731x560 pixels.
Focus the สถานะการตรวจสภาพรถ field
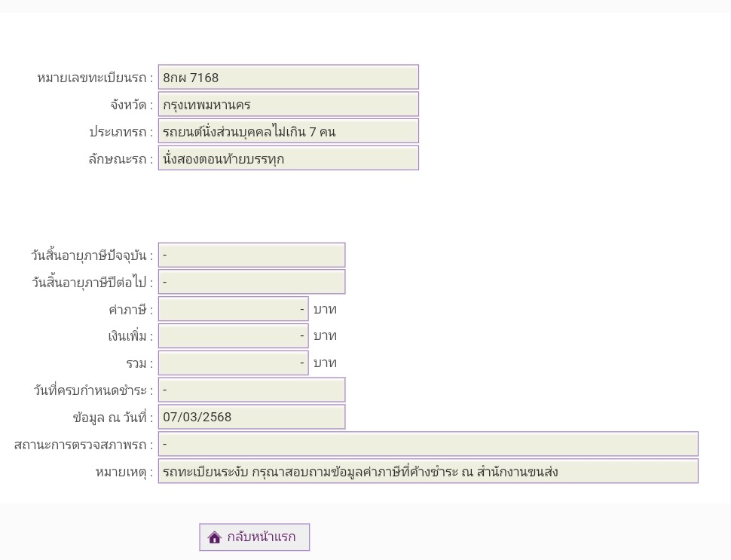click(x=427, y=445)
